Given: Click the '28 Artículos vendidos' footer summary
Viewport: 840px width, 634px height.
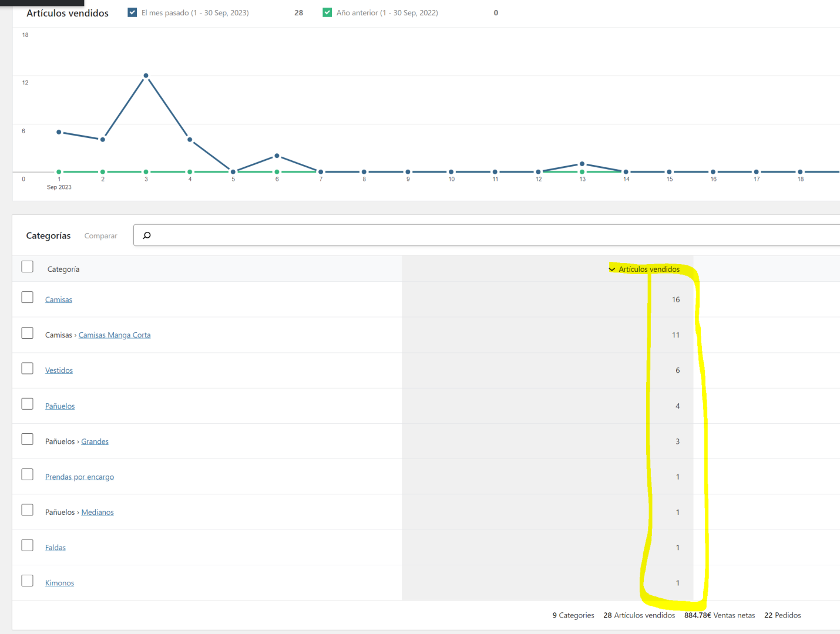Looking at the screenshot, I should coord(639,615).
